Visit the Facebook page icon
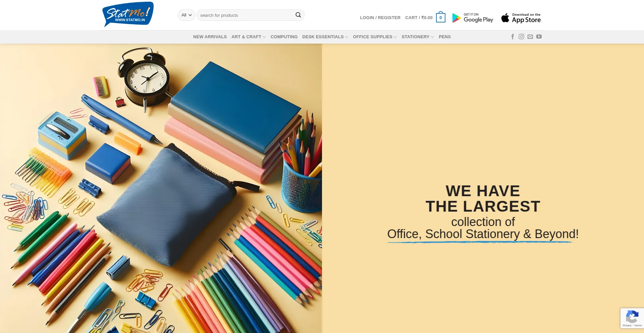This screenshot has width=644, height=333. (513, 37)
